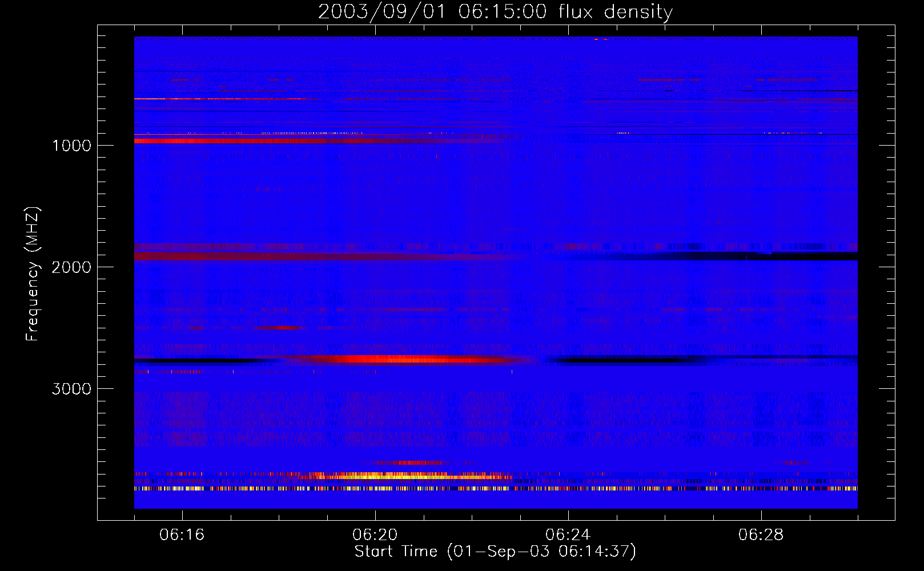924x571 pixels.
Task: Select the 'Start Time (01-Sep-03 06:14:37)' x-axis label
Action: (x=495, y=552)
